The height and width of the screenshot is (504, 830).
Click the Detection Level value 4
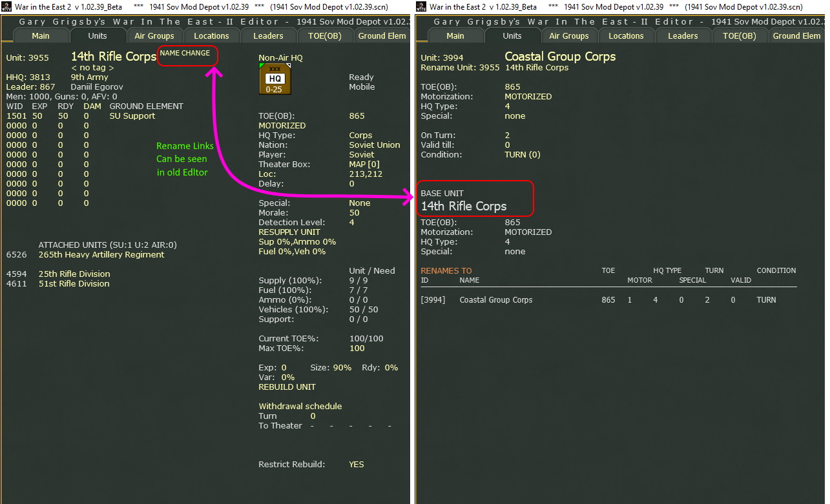(352, 223)
